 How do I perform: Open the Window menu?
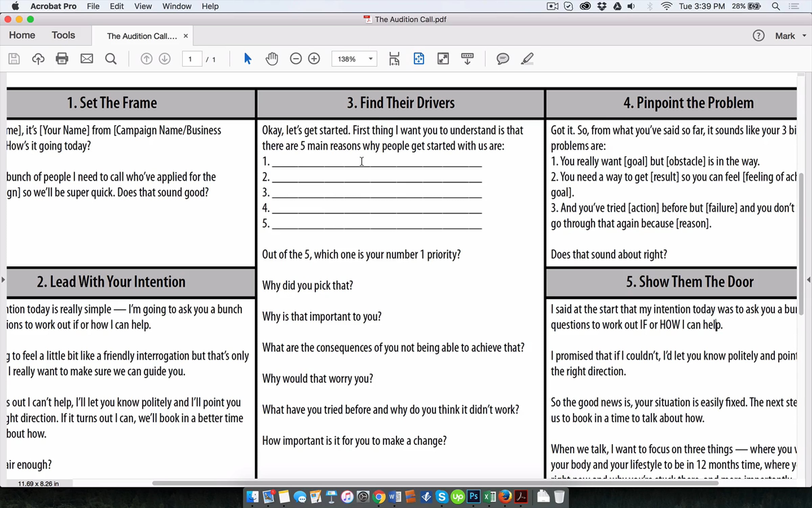pyautogui.click(x=177, y=6)
